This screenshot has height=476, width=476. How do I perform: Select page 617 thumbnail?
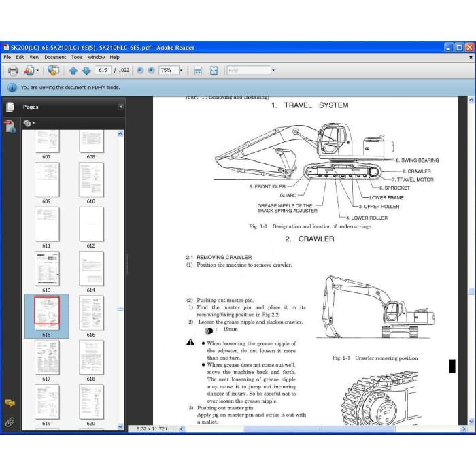click(x=47, y=357)
